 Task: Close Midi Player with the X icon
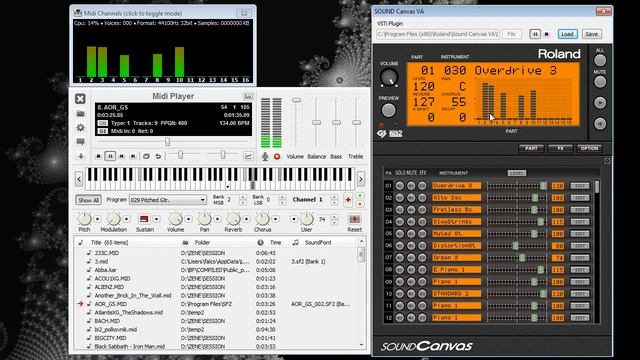coord(80,98)
